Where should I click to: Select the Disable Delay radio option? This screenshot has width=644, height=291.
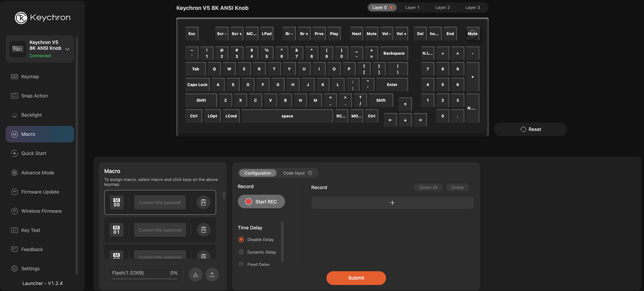(241, 239)
